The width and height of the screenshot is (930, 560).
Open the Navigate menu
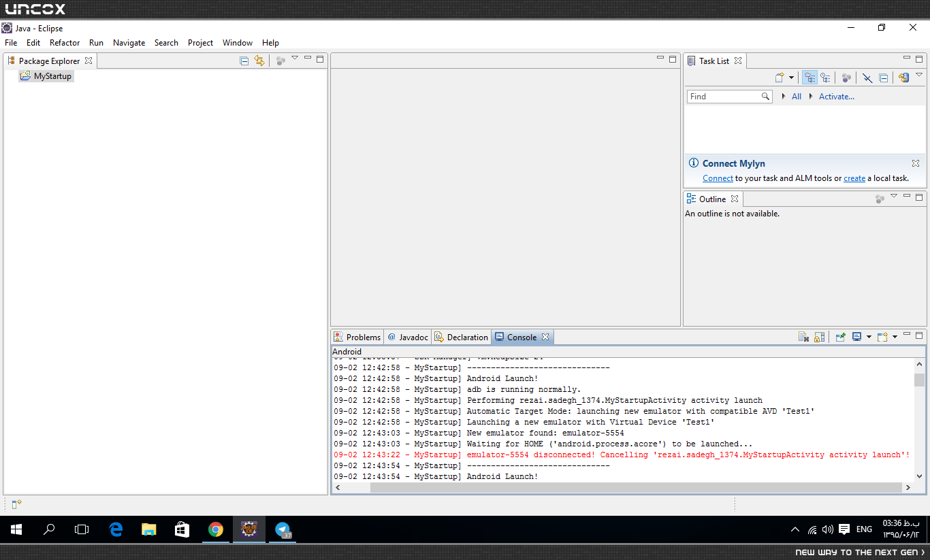(x=129, y=42)
